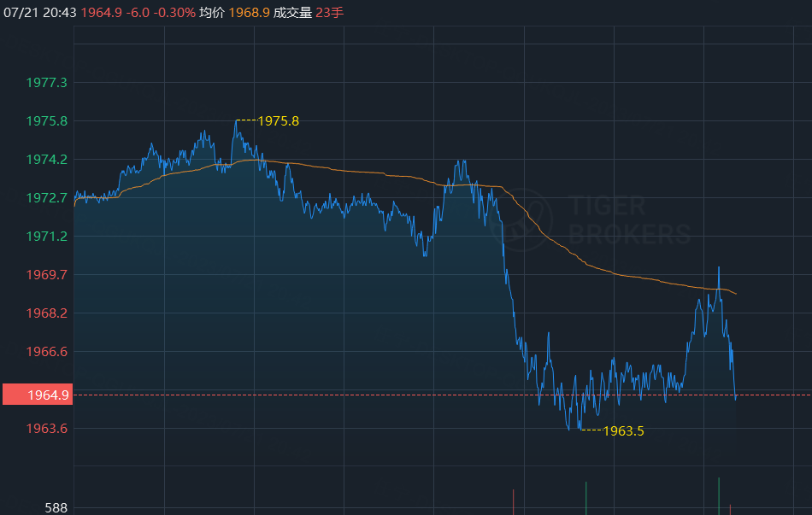The width and height of the screenshot is (812, 515).
Task: Click the 均价 label in header
Action: coord(212,13)
